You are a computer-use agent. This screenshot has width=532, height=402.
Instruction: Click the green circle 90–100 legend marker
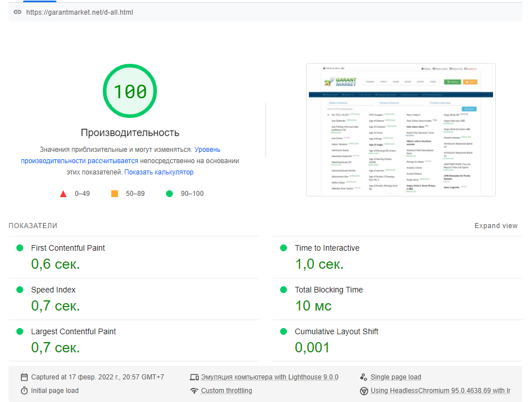(169, 194)
